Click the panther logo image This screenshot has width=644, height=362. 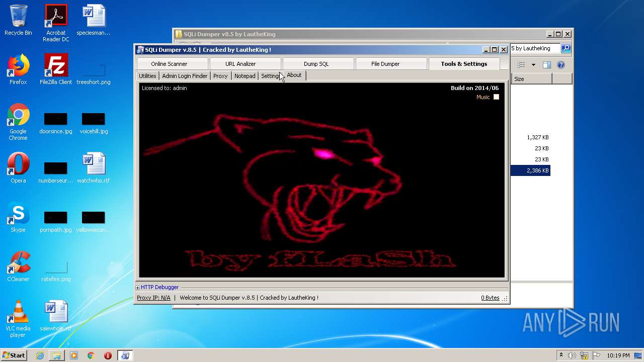click(x=322, y=180)
